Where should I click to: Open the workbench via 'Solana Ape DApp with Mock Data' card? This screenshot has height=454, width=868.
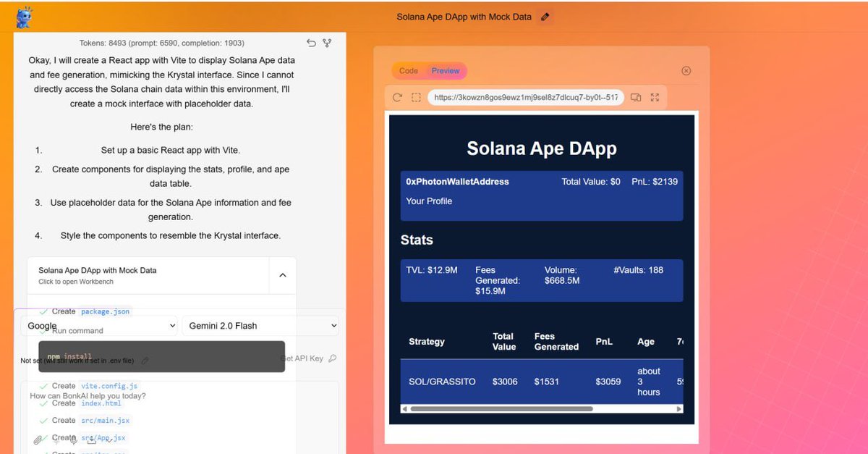148,275
